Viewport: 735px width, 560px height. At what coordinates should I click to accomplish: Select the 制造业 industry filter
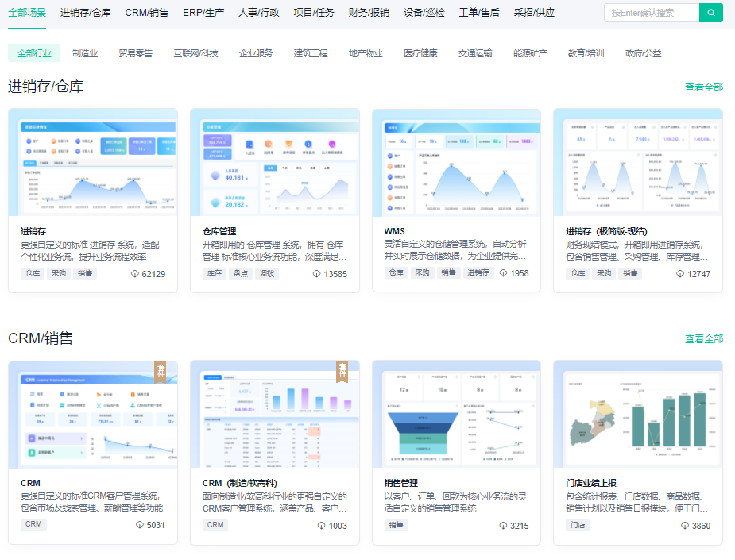85,53
